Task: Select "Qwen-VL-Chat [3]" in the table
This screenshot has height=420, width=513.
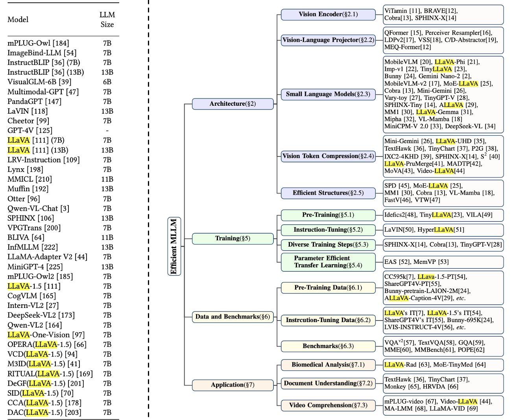Action: click(38, 208)
